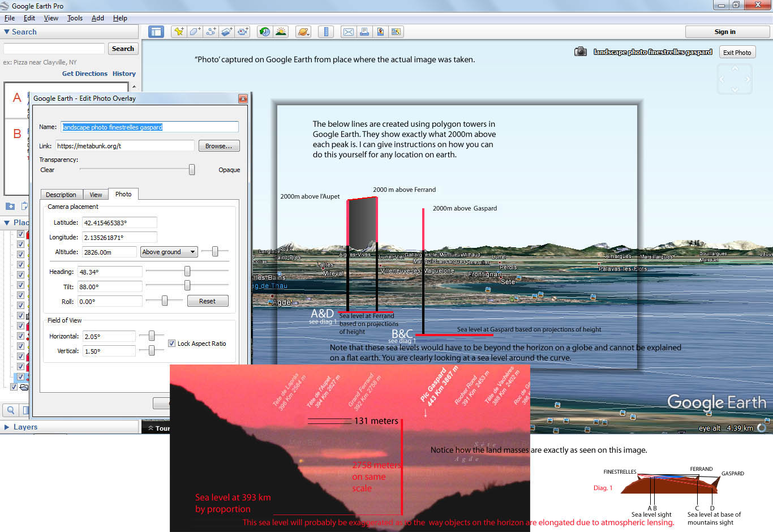Toggle sunlight across the landscape icon
This screenshot has width=773, height=532.
(x=281, y=32)
